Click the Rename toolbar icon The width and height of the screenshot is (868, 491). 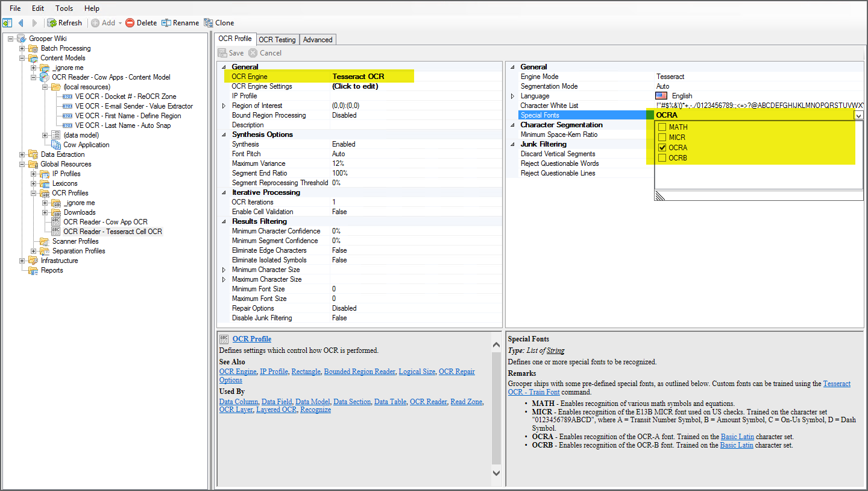tap(166, 23)
